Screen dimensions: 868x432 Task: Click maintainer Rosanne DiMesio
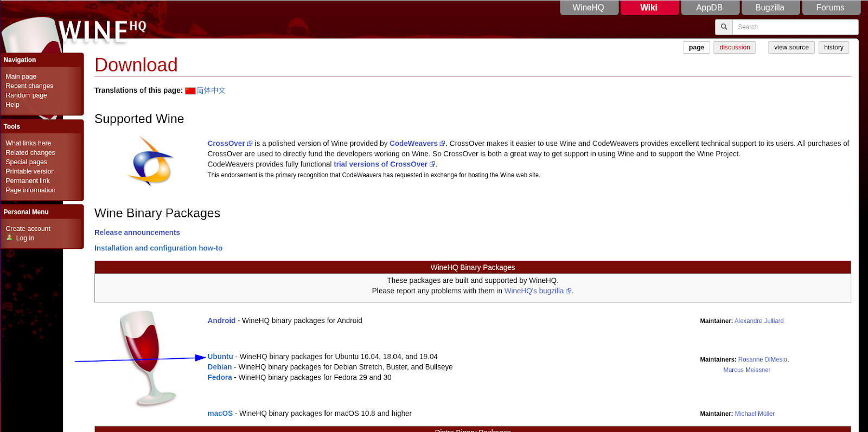[x=763, y=359]
